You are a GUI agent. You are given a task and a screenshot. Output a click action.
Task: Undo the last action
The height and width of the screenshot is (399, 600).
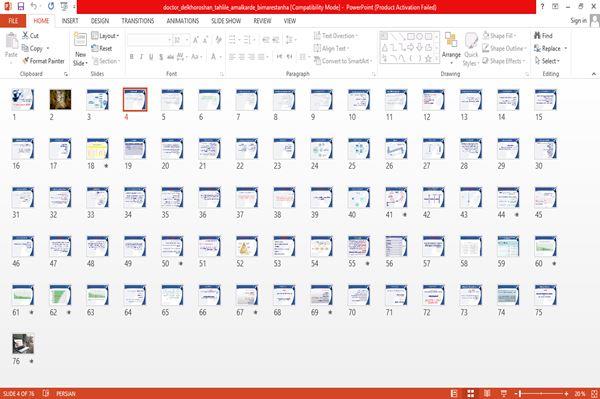point(34,7)
